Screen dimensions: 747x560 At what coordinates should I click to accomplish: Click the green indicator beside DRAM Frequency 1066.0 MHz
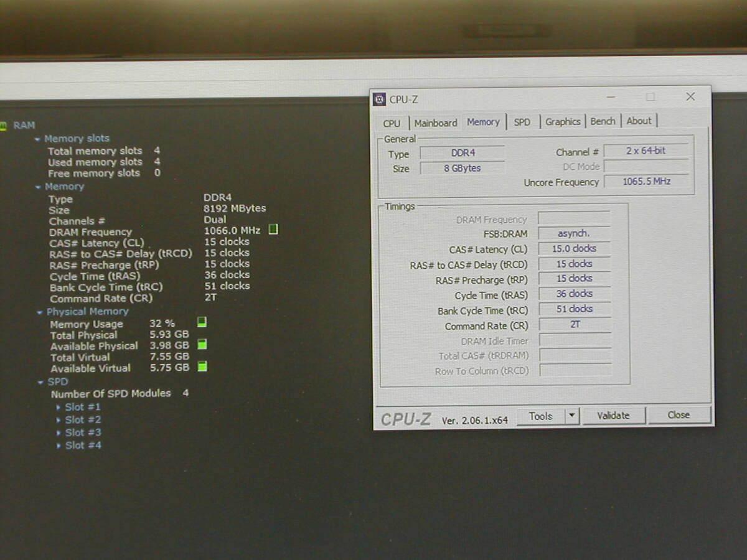tap(273, 230)
